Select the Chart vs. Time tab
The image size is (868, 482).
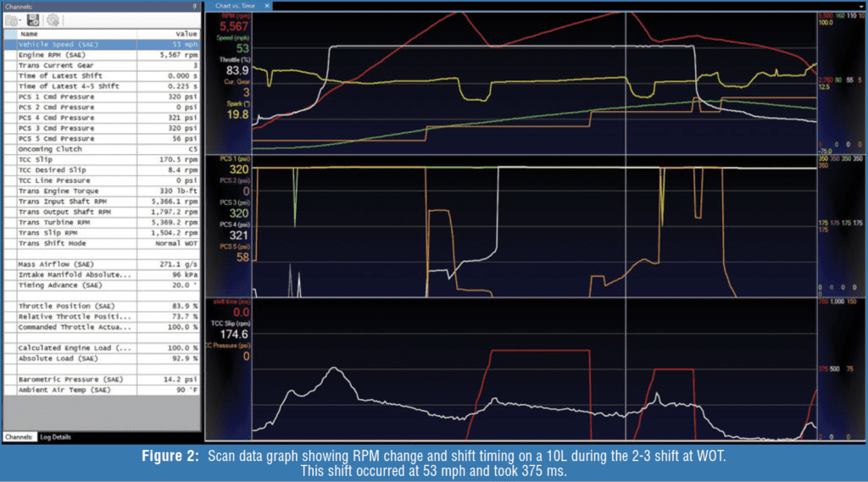pyautogui.click(x=234, y=5)
